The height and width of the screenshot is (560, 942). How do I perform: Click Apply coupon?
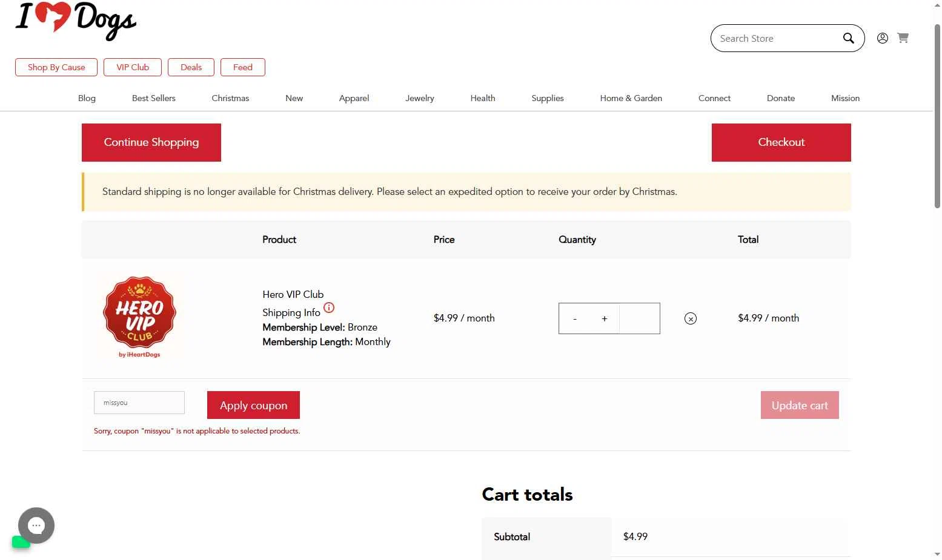(253, 405)
